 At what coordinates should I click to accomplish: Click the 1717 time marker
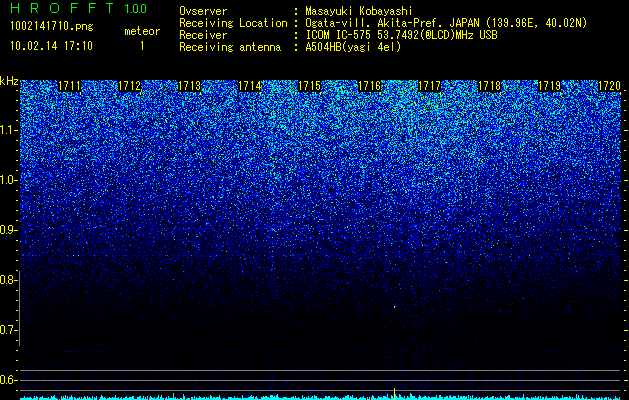pos(429,86)
